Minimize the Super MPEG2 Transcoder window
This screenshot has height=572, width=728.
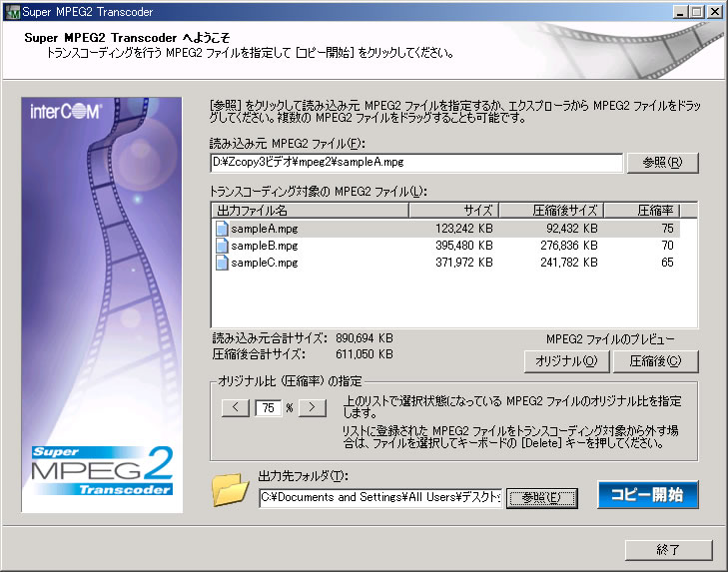point(681,12)
